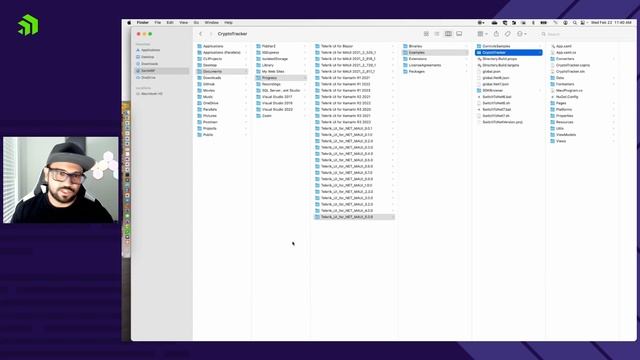
Task: Switch Finder to gallery view
Action: tap(459, 34)
